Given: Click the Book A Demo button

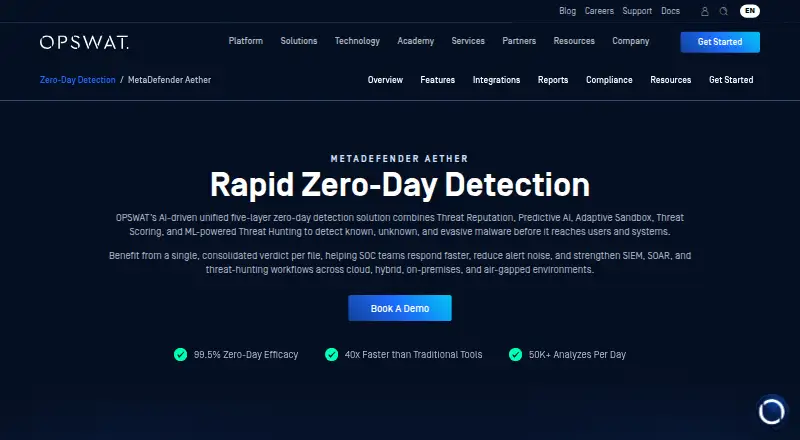Looking at the screenshot, I should pos(399,308).
